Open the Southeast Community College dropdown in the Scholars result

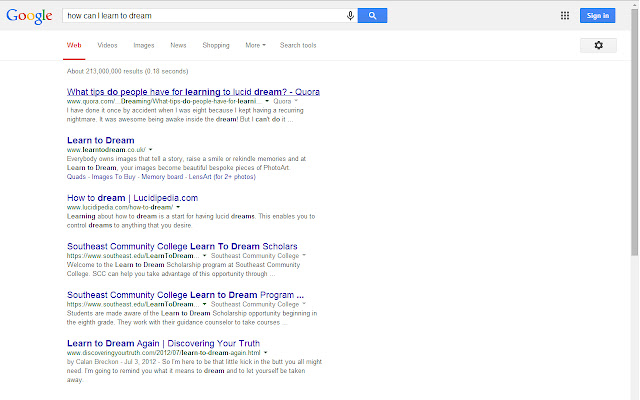pyautogui.click(x=258, y=256)
